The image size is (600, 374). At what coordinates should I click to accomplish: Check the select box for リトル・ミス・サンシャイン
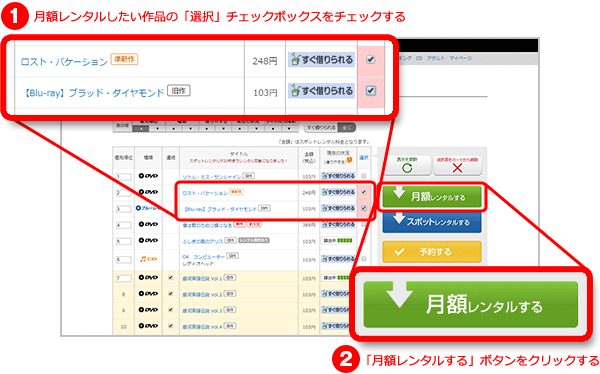coord(364,176)
